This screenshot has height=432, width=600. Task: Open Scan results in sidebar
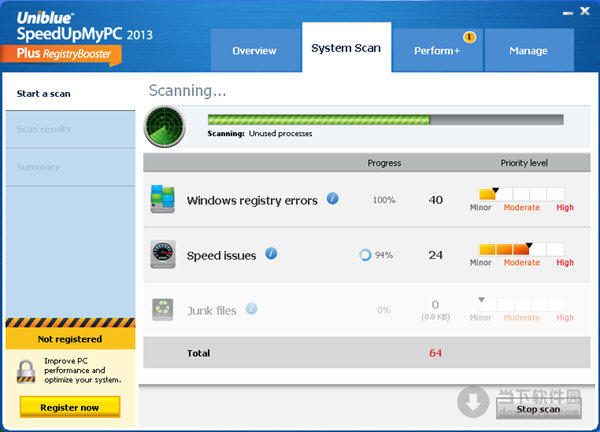[x=70, y=129]
